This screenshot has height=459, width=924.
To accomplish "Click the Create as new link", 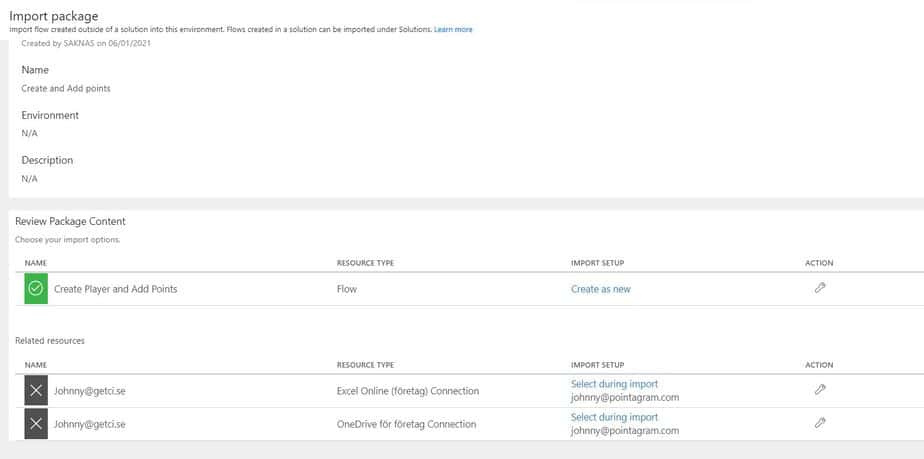I will 600,289.
